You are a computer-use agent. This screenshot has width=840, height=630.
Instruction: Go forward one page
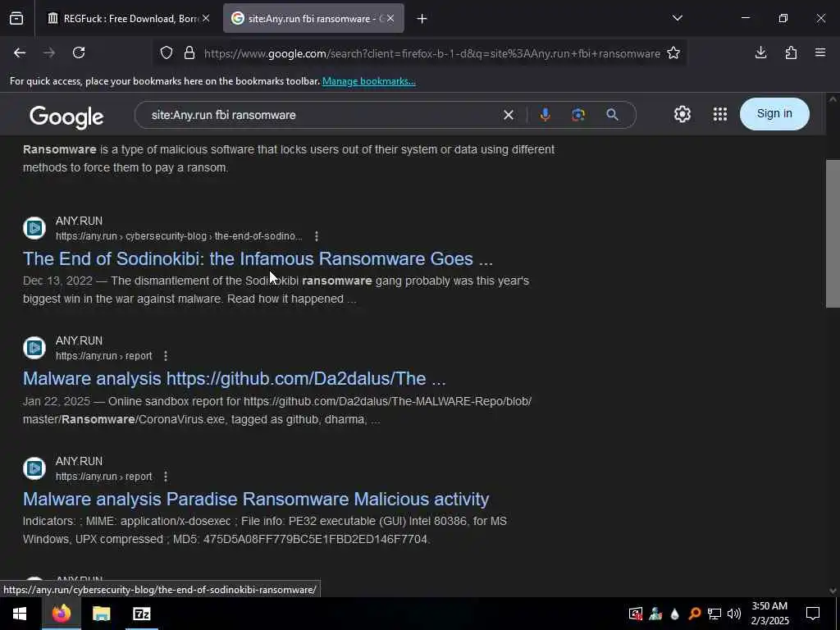[49, 52]
